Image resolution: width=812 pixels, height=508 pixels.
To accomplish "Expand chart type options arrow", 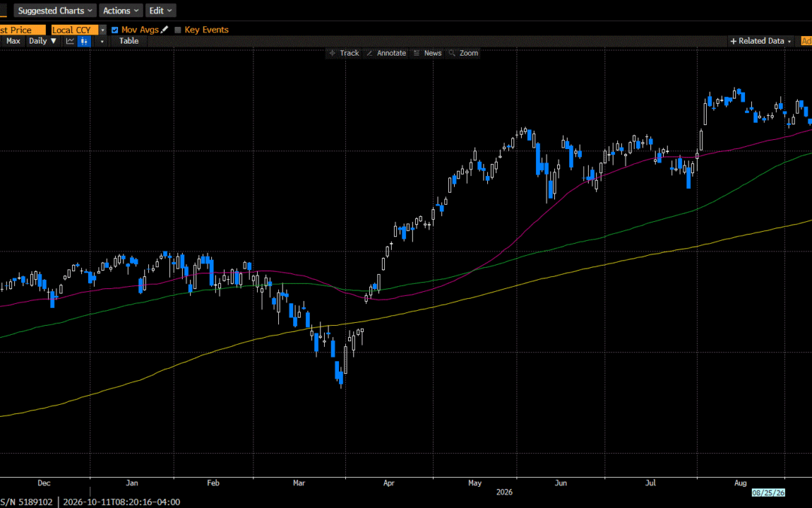I will pyautogui.click(x=102, y=41).
